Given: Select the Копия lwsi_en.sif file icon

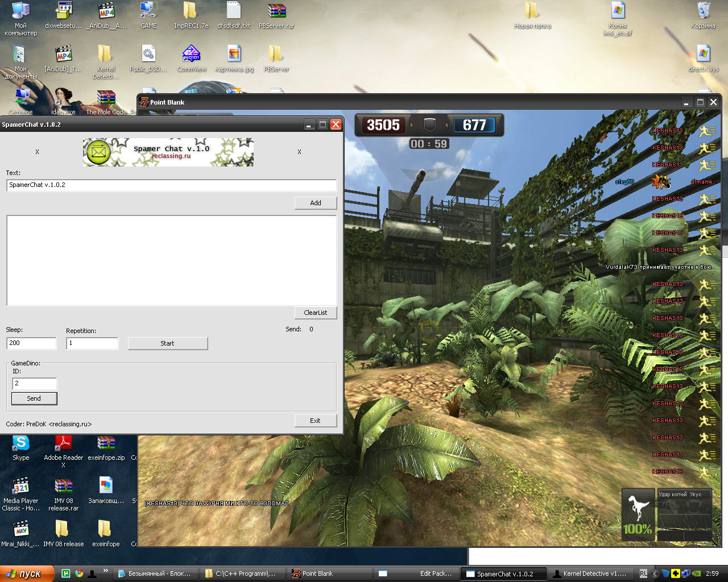Looking at the screenshot, I should 618,19.
